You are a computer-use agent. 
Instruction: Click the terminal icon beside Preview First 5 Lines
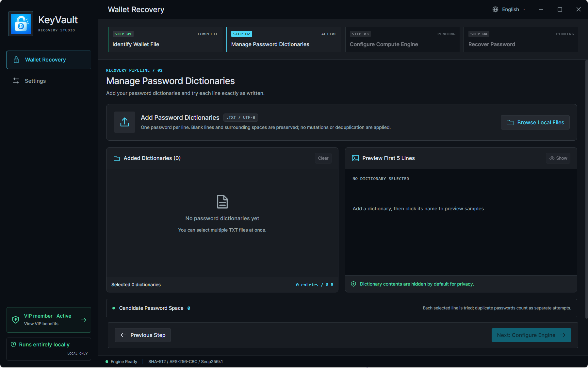[x=355, y=158]
